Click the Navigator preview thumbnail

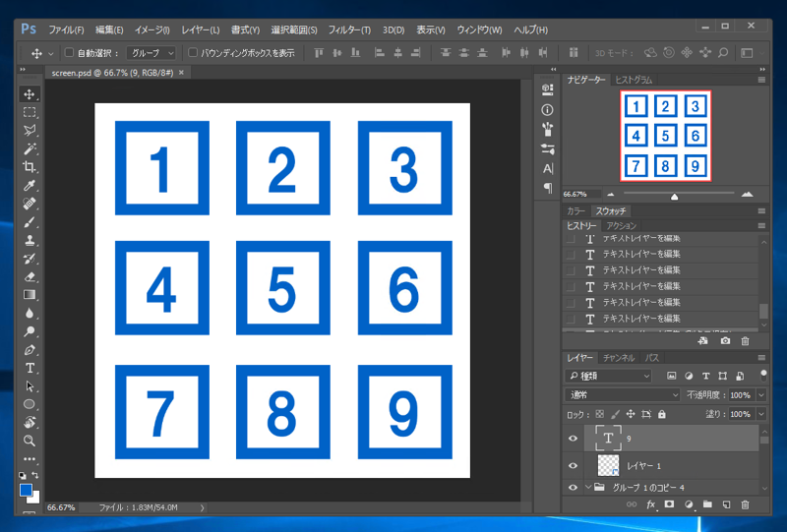click(666, 136)
